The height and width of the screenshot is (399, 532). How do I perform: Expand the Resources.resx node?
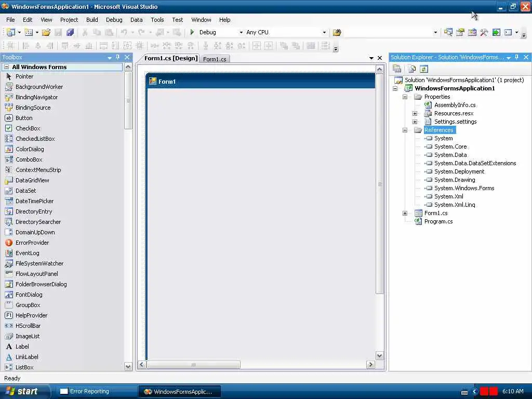[x=415, y=114]
